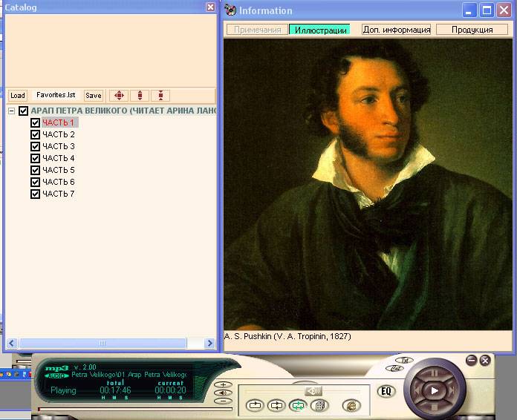This screenshot has height=420, width=517.
Task: Select the ЧАСТЬ 6 track label
Action: pyautogui.click(x=59, y=182)
